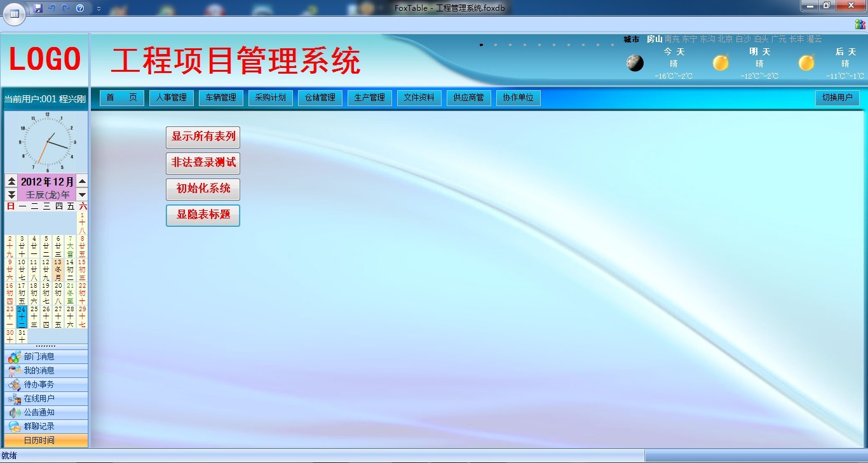Open the 生产管理 menu
This screenshot has width=868, height=463.
pyautogui.click(x=370, y=98)
